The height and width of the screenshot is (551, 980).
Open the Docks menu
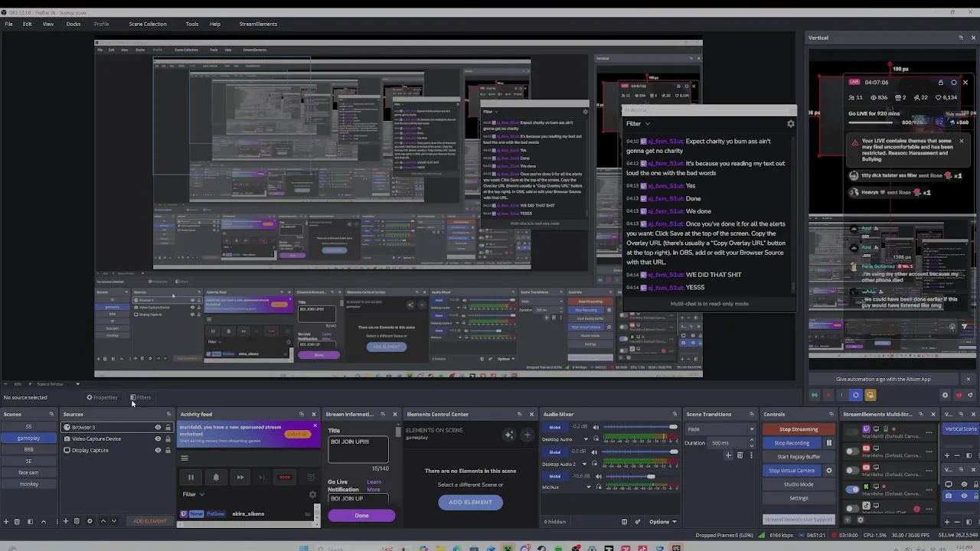pos(73,24)
